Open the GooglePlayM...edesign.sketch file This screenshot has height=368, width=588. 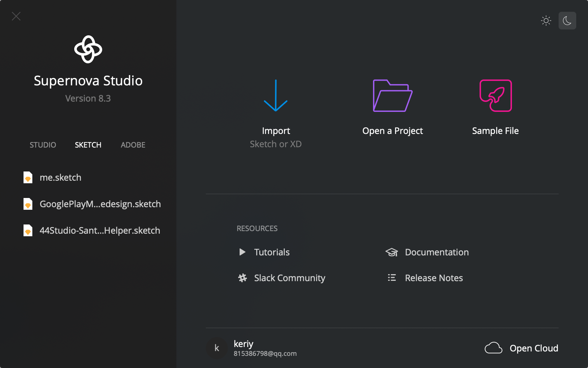pos(100,204)
